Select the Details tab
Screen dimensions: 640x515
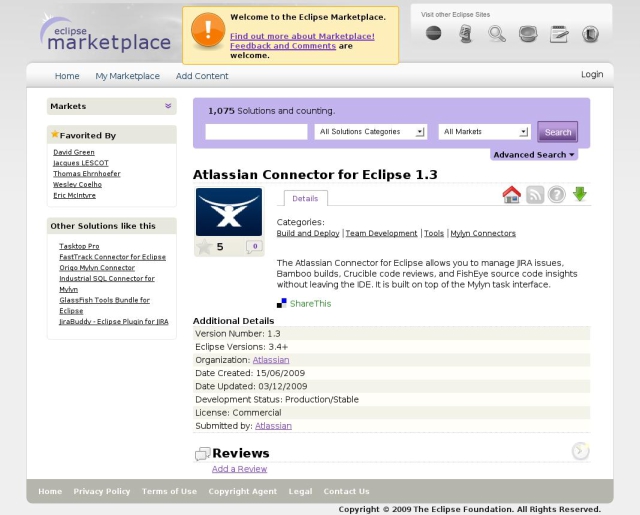(x=305, y=198)
